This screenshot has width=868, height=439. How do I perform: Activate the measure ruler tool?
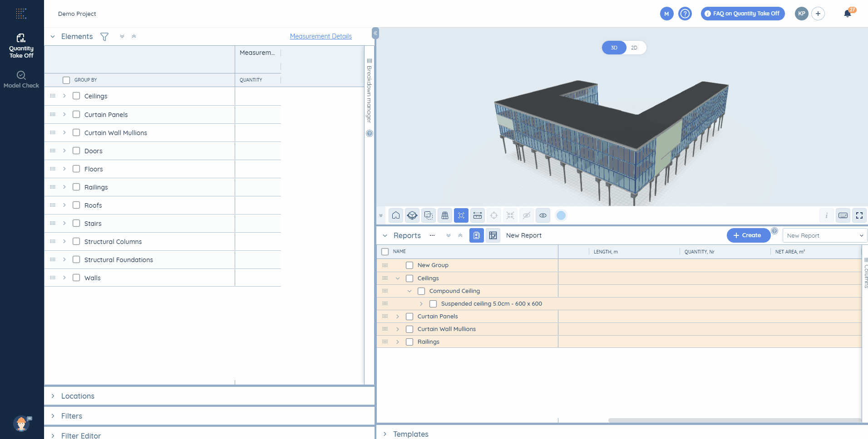478,215
